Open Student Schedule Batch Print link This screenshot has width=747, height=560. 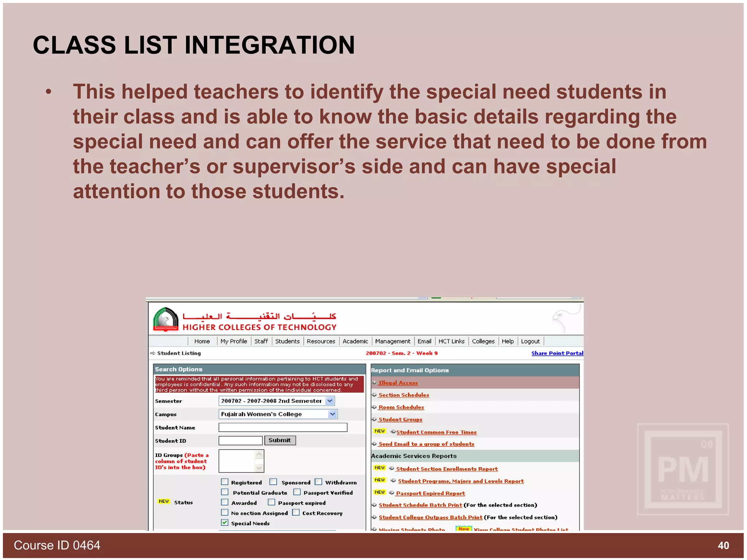pyautogui.click(x=421, y=505)
